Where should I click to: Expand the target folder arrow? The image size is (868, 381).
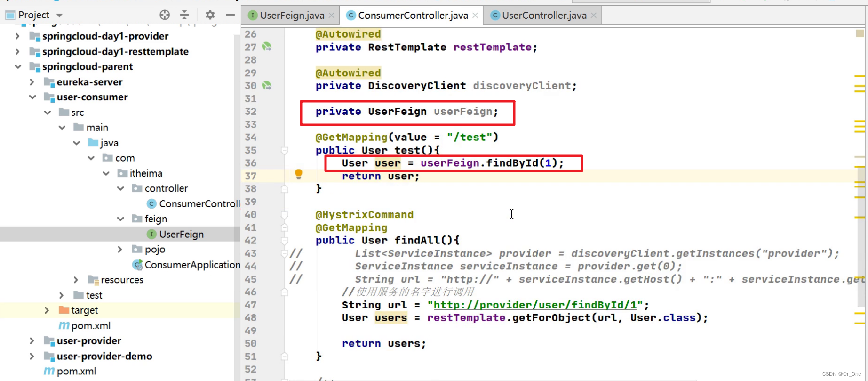point(47,310)
